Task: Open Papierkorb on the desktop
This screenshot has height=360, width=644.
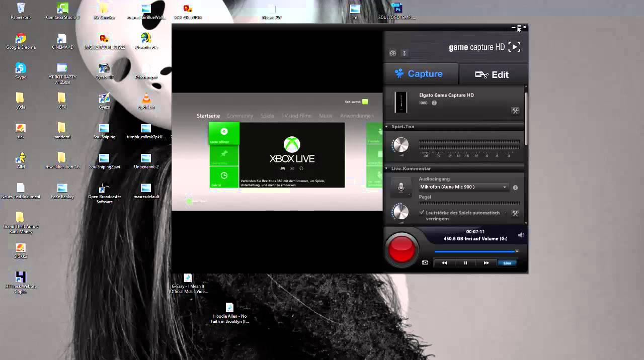Action: click(x=21, y=11)
